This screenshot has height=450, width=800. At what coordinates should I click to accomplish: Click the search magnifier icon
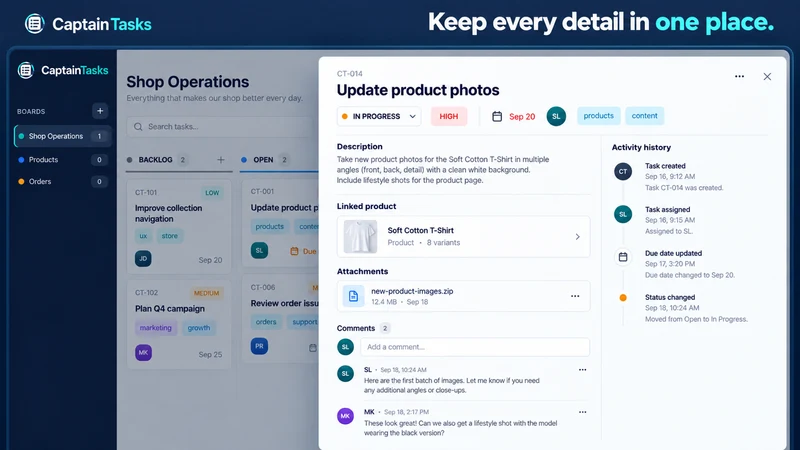[138, 127]
